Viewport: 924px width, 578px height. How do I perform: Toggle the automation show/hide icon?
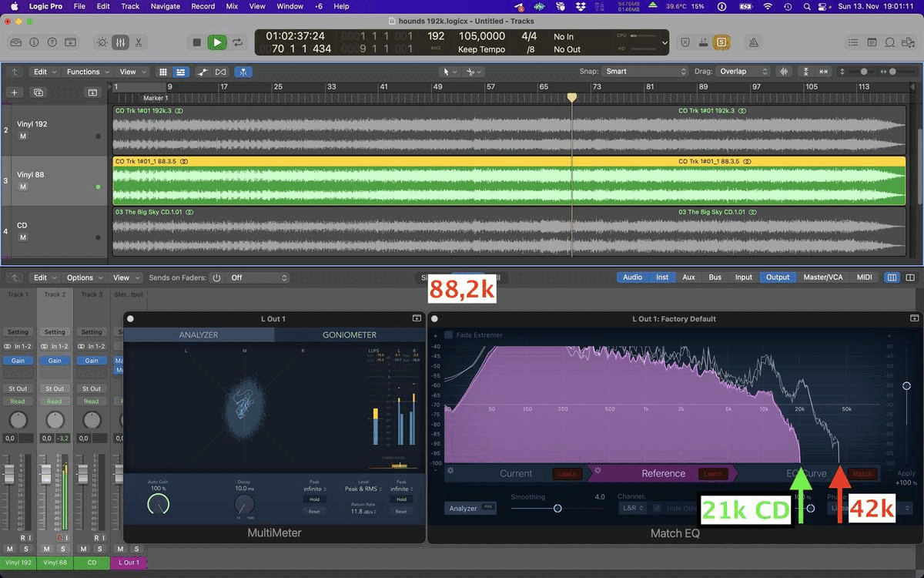(203, 72)
